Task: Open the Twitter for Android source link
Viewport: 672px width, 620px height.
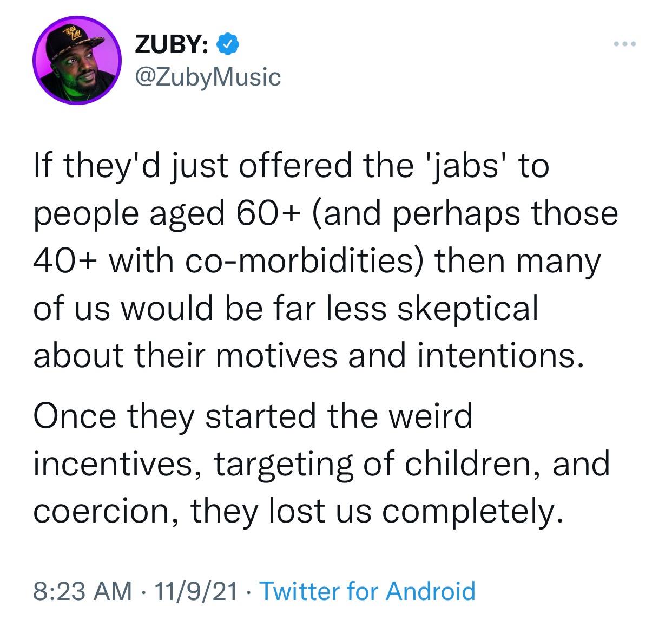Action: point(368,591)
